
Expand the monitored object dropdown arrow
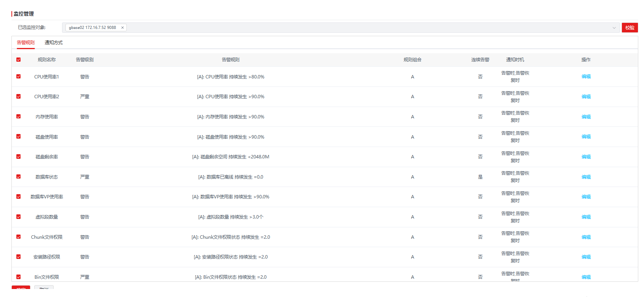(x=614, y=28)
